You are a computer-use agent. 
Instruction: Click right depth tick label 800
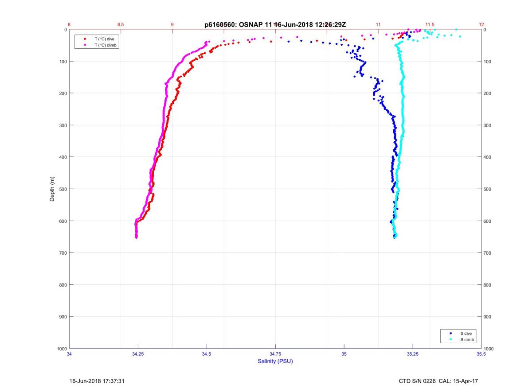(x=488, y=285)
